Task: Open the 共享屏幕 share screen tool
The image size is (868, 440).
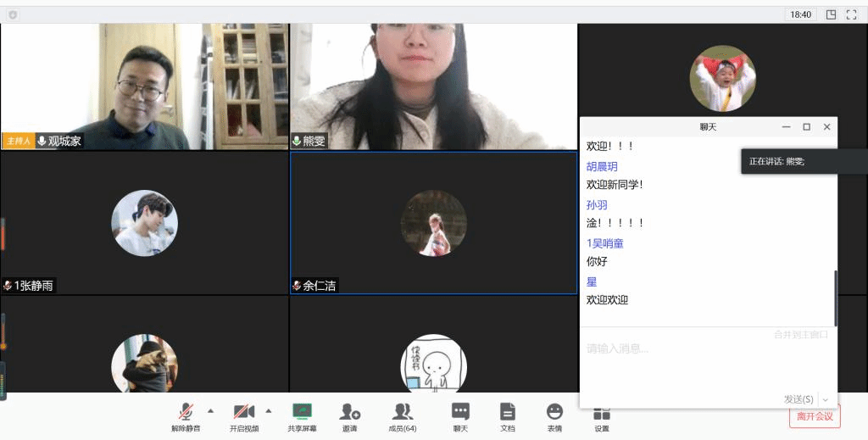Action: 302,416
